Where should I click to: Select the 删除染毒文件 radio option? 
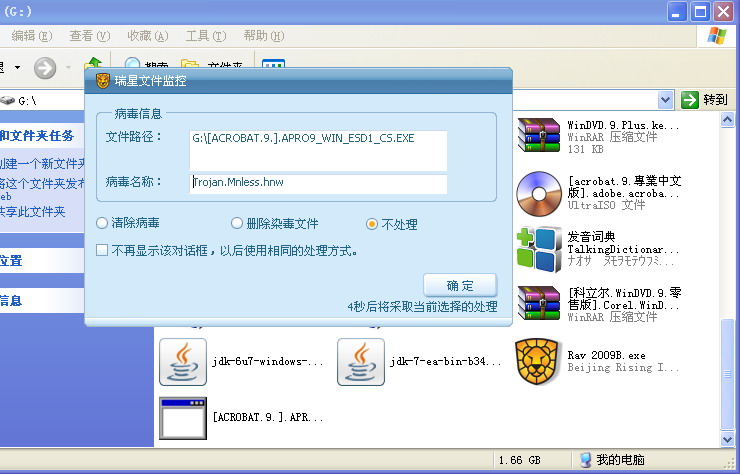[237, 223]
